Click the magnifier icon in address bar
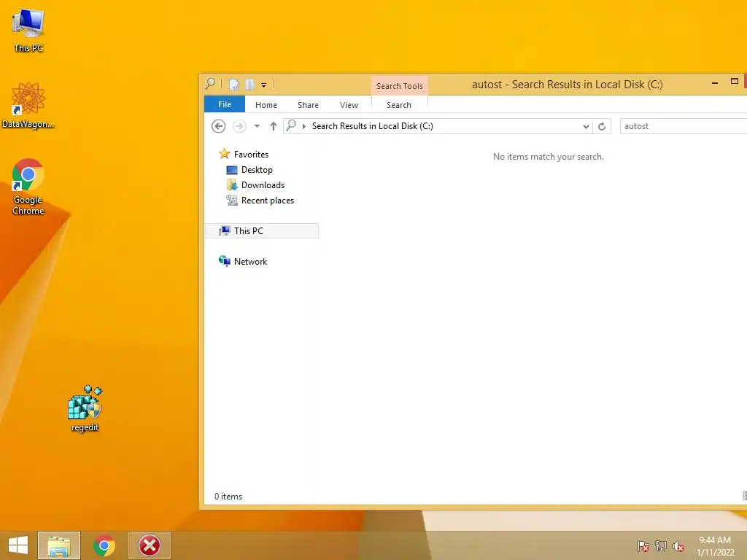 291,125
